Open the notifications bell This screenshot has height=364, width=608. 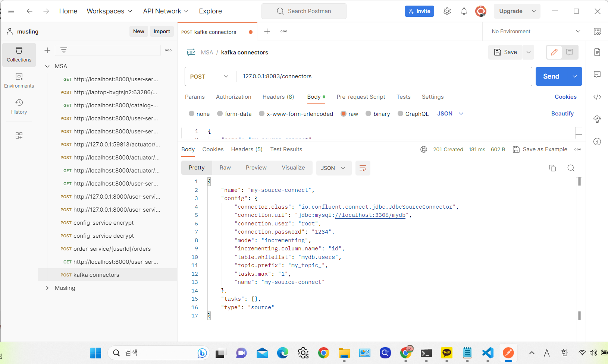464,11
